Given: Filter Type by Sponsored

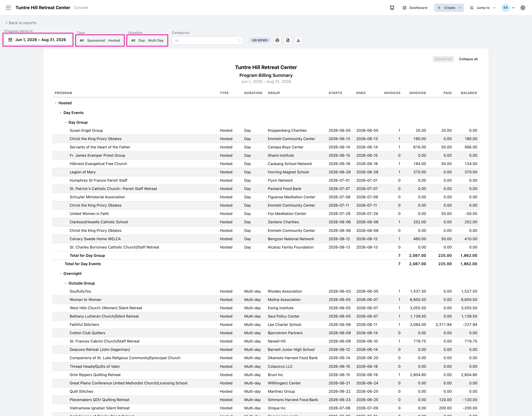Looking at the screenshot, I should coord(96,40).
